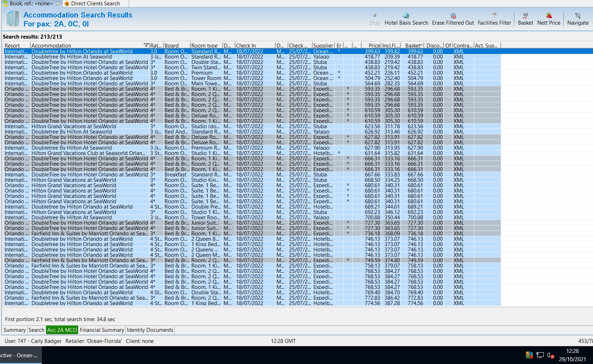This screenshot has height=364, width=593.
Task: Click the 'User: 747 - Carly Badger' status text
Action: 33,341
